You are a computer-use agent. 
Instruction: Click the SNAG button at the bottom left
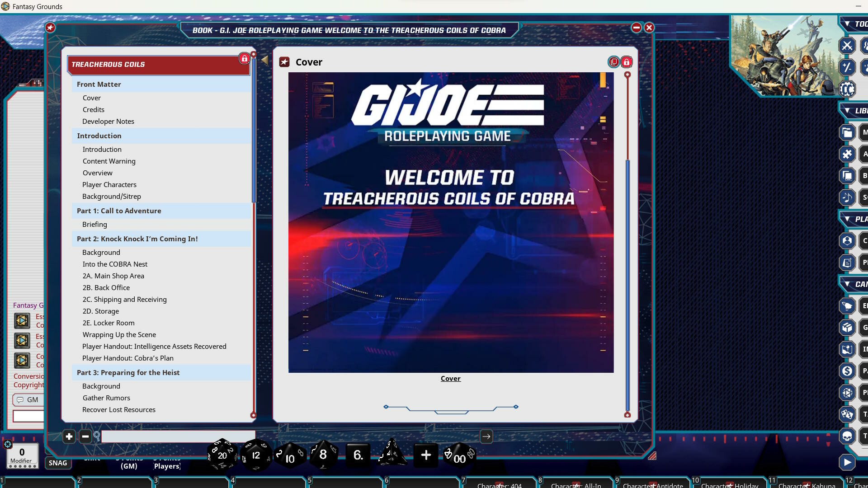click(x=58, y=463)
